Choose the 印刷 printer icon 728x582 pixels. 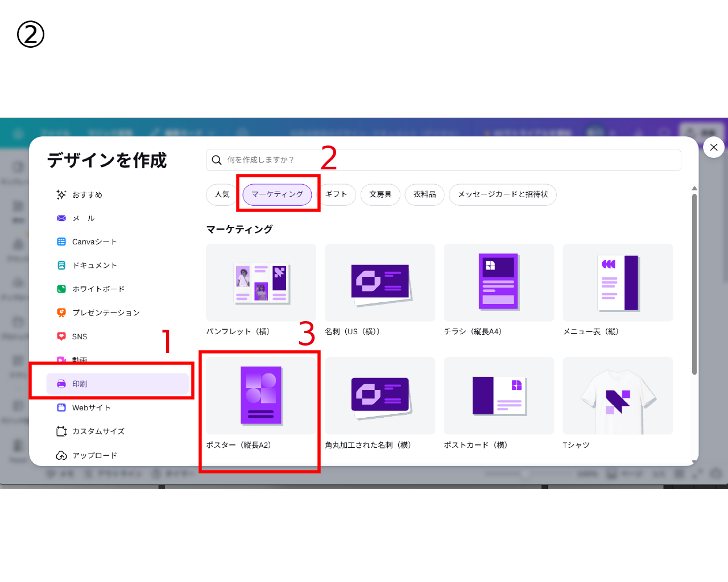coord(61,384)
